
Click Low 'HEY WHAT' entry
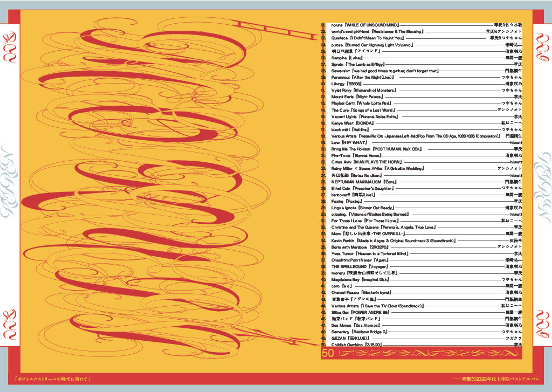pos(422,143)
